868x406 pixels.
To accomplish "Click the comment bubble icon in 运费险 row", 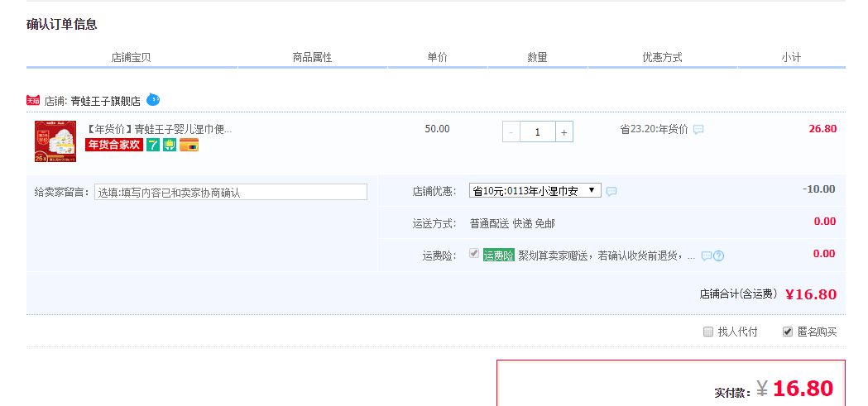I will [707, 256].
